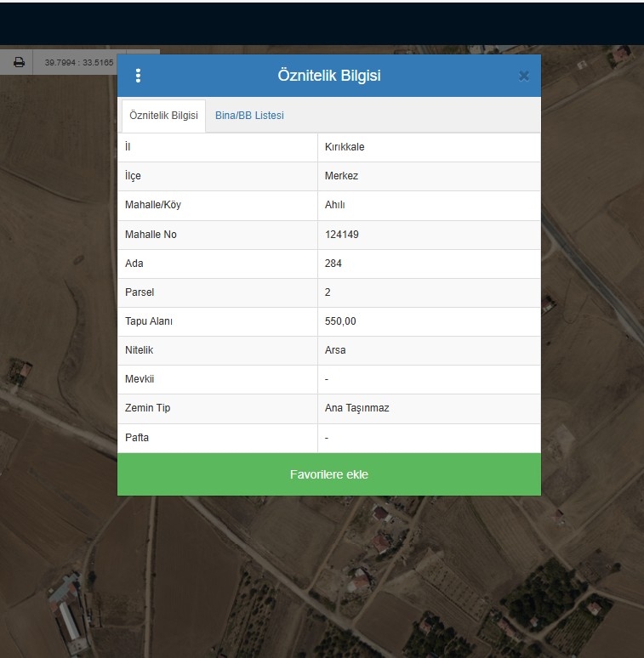Switch to the Bina/BB Listesi tab
This screenshot has height=658, width=644.
pos(249,116)
